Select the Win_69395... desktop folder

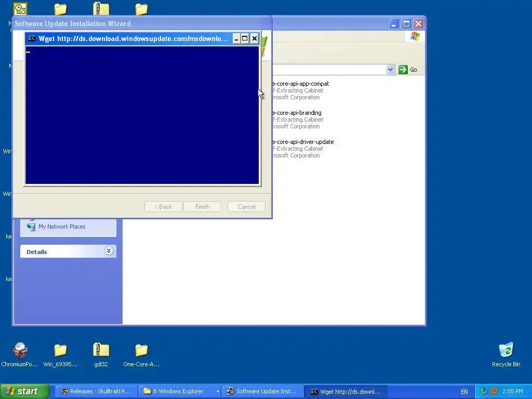60,354
